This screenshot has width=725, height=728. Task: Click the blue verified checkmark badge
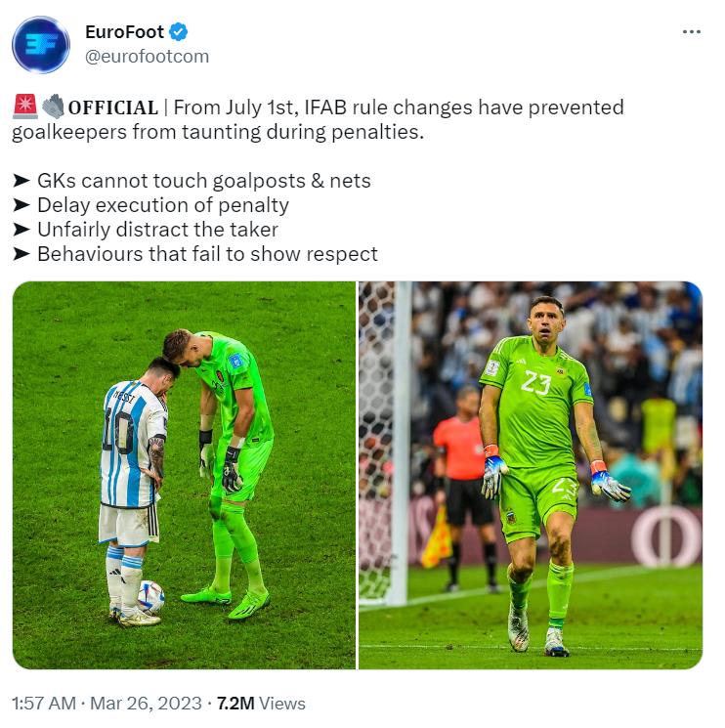[178, 32]
